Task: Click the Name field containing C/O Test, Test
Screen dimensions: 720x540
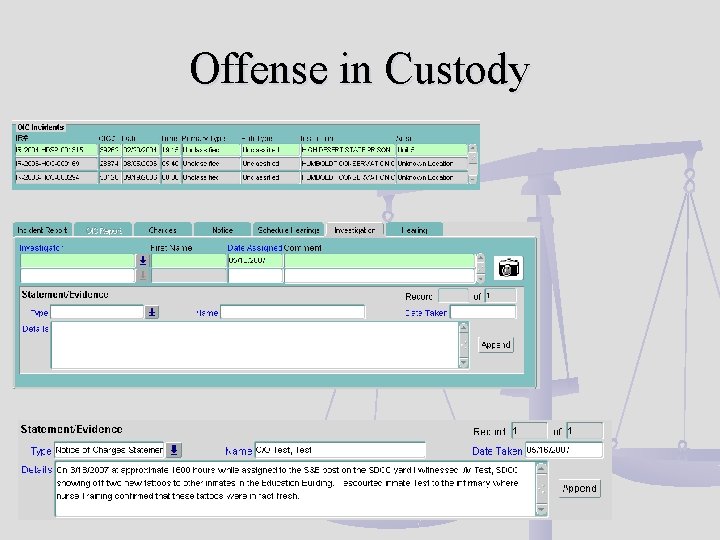Action: tap(340, 450)
